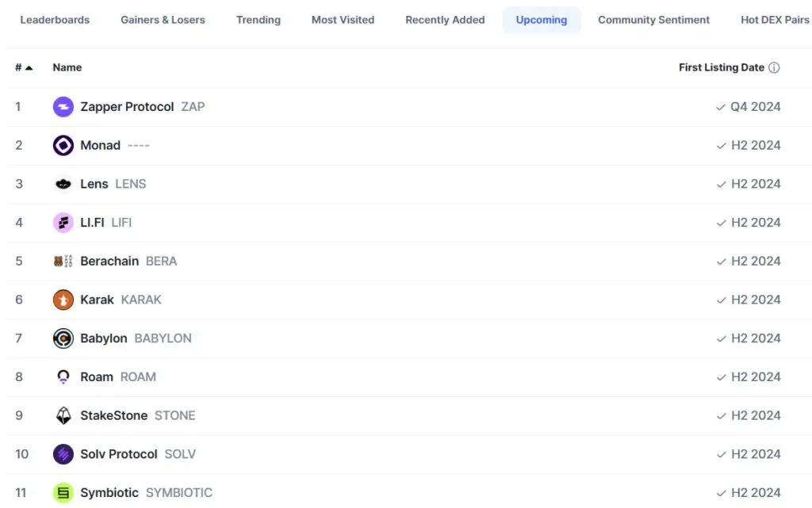812x508 pixels.
Task: Go to the Community Sentiment tab
Action: coord(653,20)
